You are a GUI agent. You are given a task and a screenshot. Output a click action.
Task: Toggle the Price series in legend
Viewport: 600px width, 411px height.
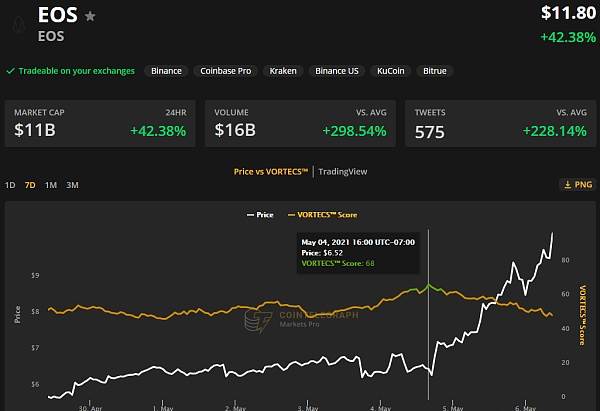click(x=260, y=215)
